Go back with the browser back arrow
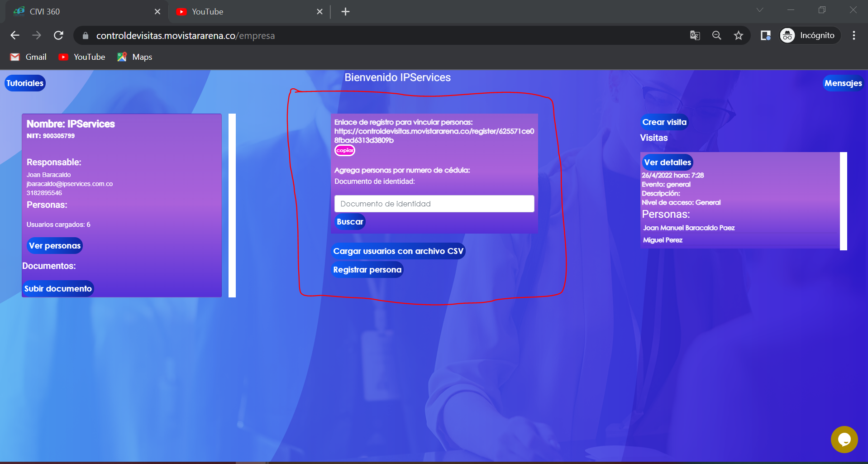The width and height of the screenshot is (868, 464). click(x=15, y=35)
